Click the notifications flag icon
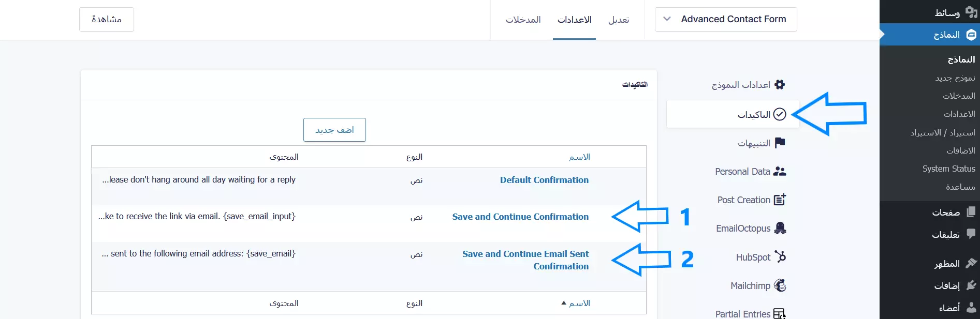 pyautogui.click(x=780, y=143)
